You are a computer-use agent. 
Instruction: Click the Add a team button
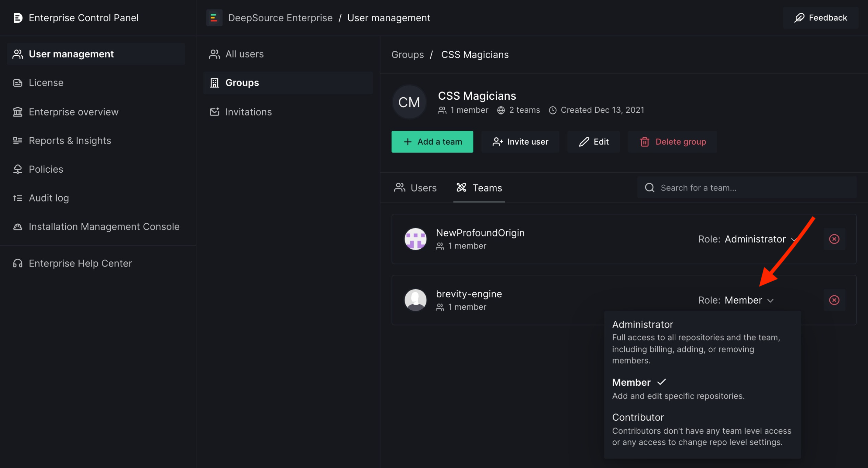click(432, 141)
